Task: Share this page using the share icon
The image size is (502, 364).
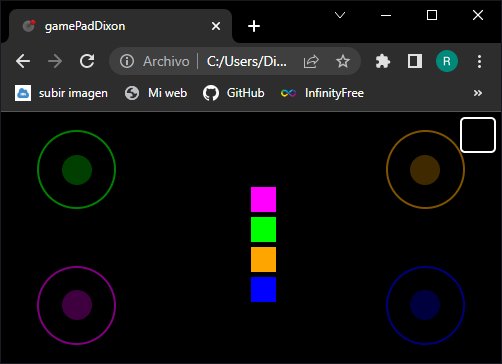Action: click(311, 62)
